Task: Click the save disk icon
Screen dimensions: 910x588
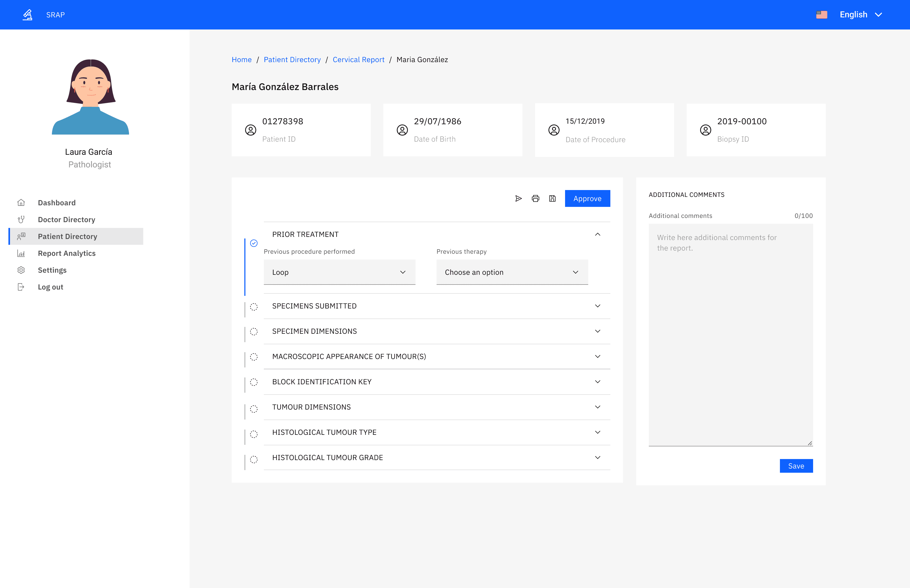Action: [x=552, y=198]
